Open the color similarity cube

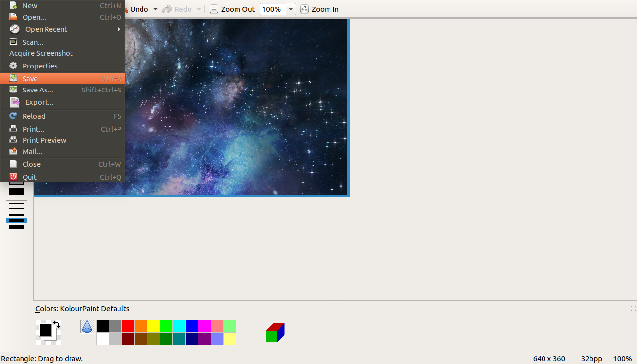coord(275,333)
